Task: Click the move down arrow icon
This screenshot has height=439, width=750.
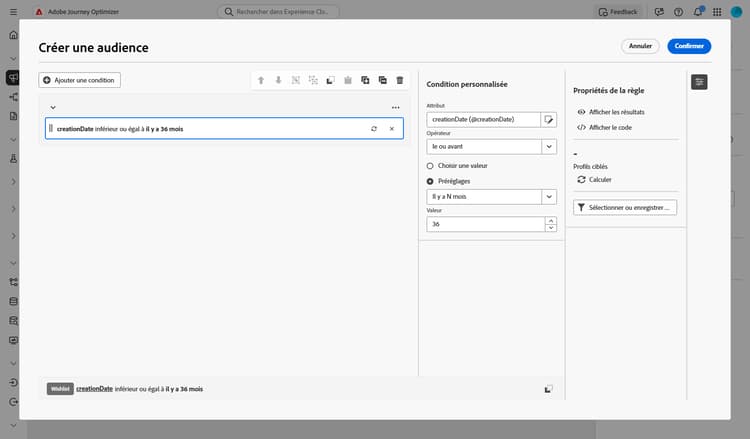Action: (x=278, y=80)
